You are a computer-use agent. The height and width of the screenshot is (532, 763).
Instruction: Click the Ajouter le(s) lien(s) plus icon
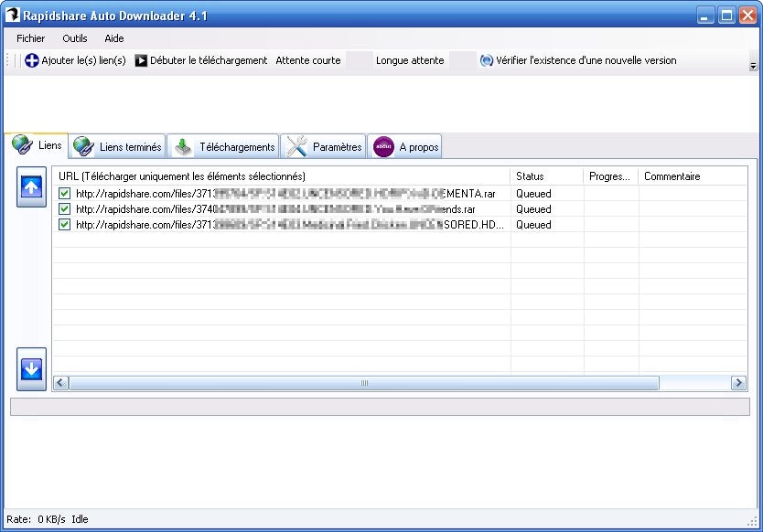[32, 60]
